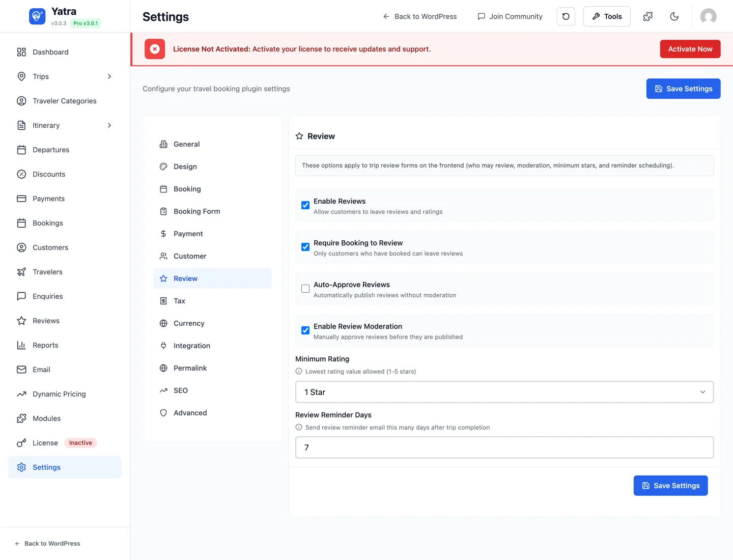This screenshot has height=560, width=733.
Task: Click the Yatra logo icon
Action: [37, 16]
